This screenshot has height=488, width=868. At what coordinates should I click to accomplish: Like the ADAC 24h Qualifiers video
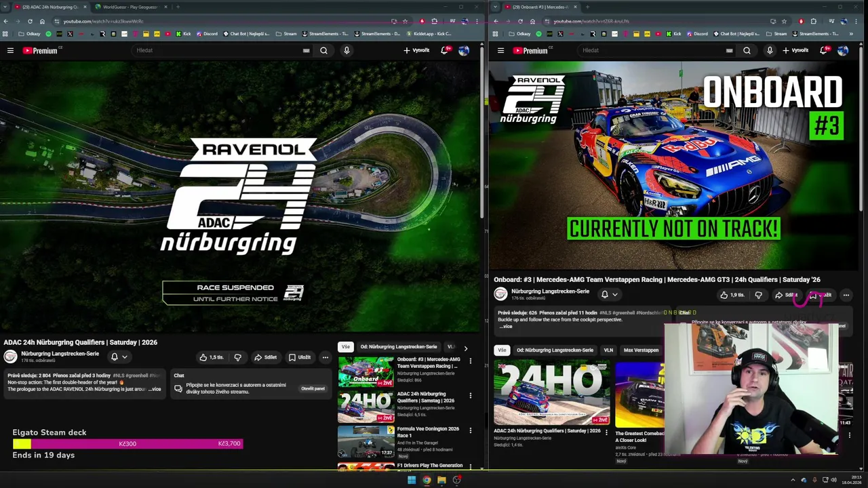[212, 357]
